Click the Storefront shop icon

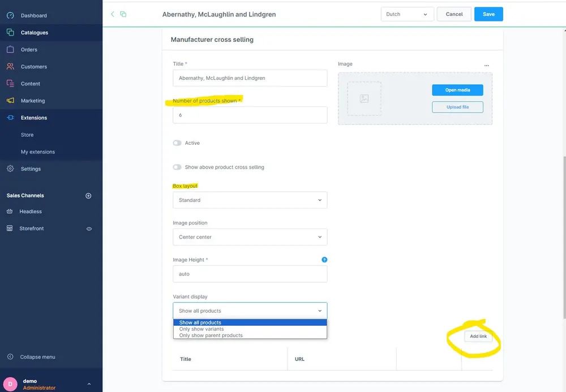click(x=10, y=229)
